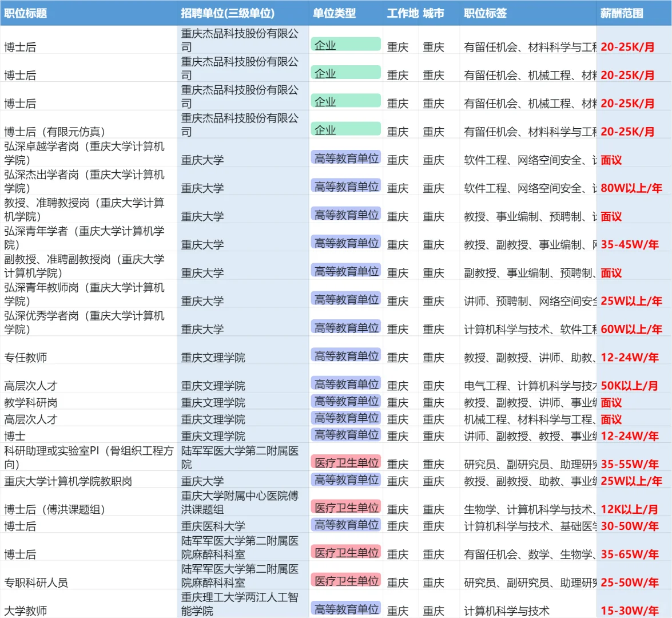Viewport: 672px width, 618px height.
Task: Select tags cell starting 电气工程、计算机科学
Action: [528, 378]
